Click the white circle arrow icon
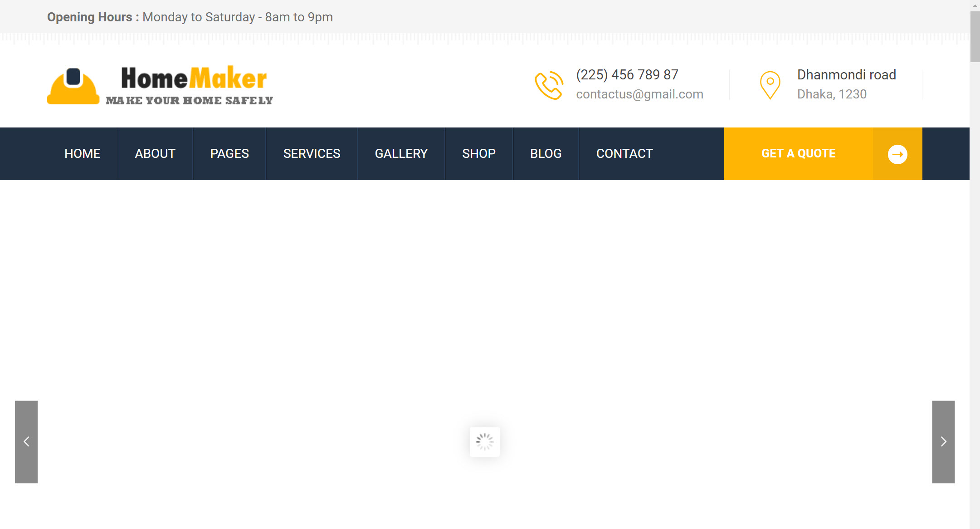The width and height of the screenshot is (980, 529). point(897,154)
